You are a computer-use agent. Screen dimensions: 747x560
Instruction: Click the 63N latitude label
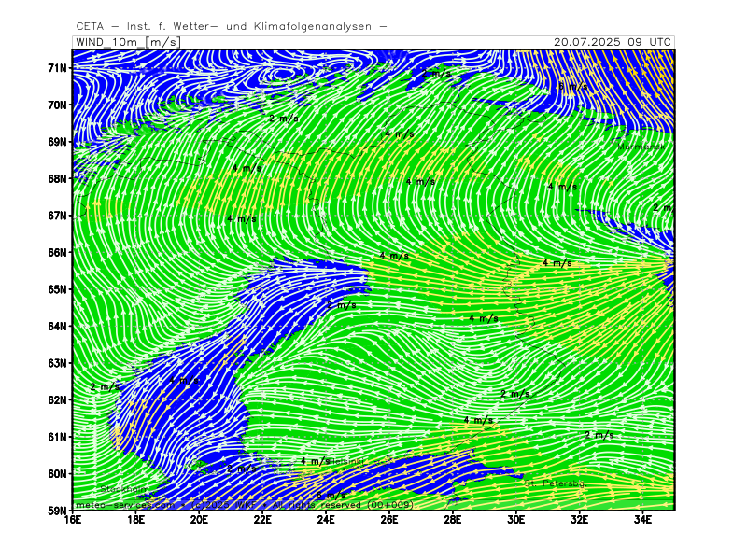pyautogui.click(x=58, y=363)
